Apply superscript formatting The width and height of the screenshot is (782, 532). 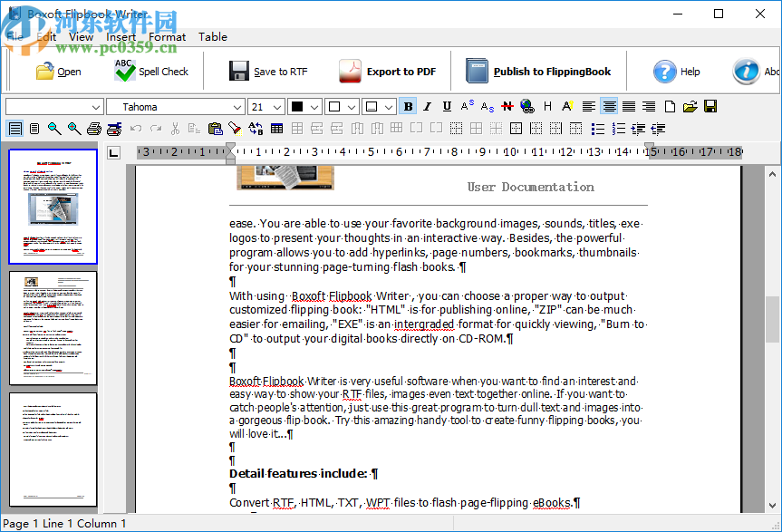coord(466,105)
